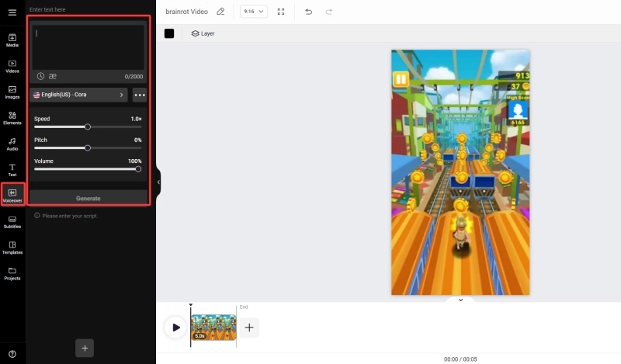The image size is (621, 364).
Task: Open the Audio panel
Action: (x=12, y=144)
